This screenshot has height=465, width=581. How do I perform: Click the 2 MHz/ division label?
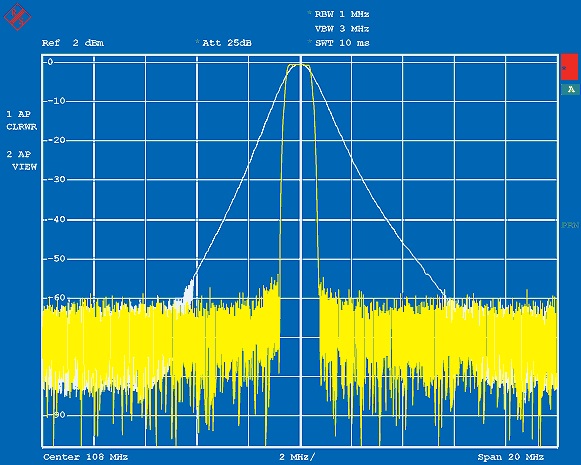pyautogui.click(x=298, y=457)
